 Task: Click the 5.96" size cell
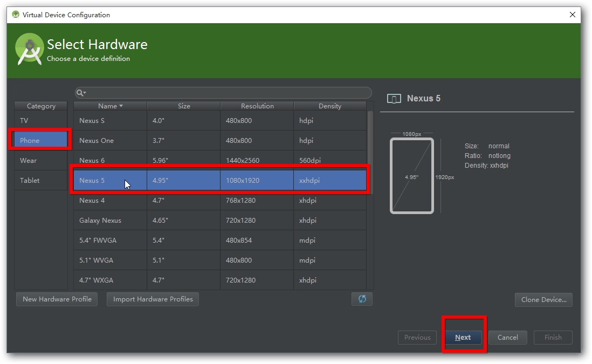coord(183,161)
